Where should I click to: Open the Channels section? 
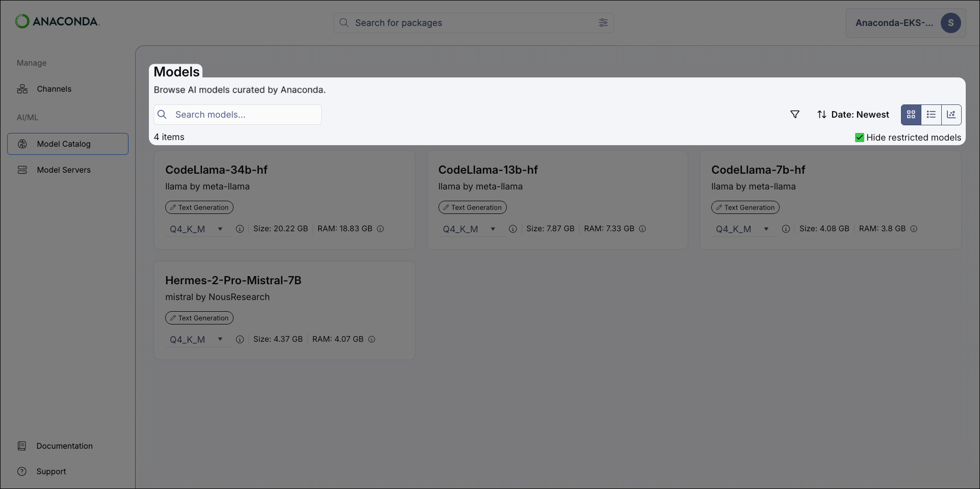point(54,89)
